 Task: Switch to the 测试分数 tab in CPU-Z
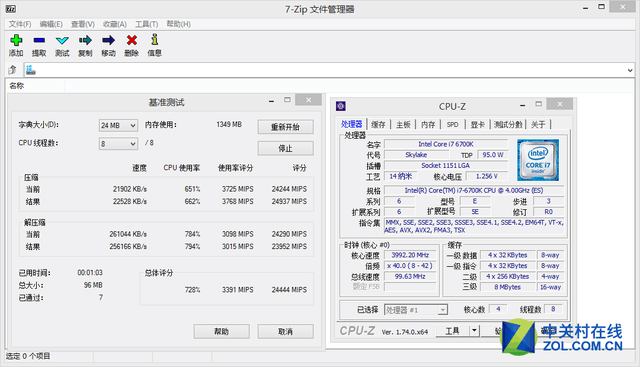pyautogui.click(x=508, y=125)
